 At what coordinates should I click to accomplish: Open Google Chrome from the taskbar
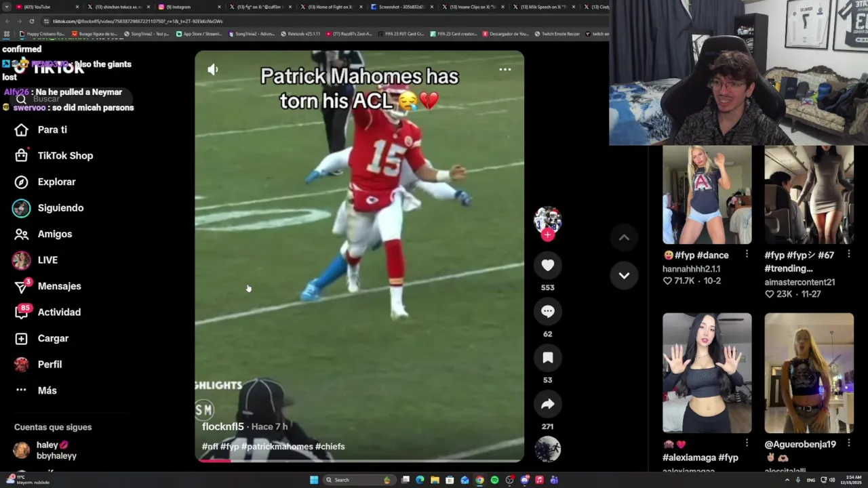pos(479,480)
